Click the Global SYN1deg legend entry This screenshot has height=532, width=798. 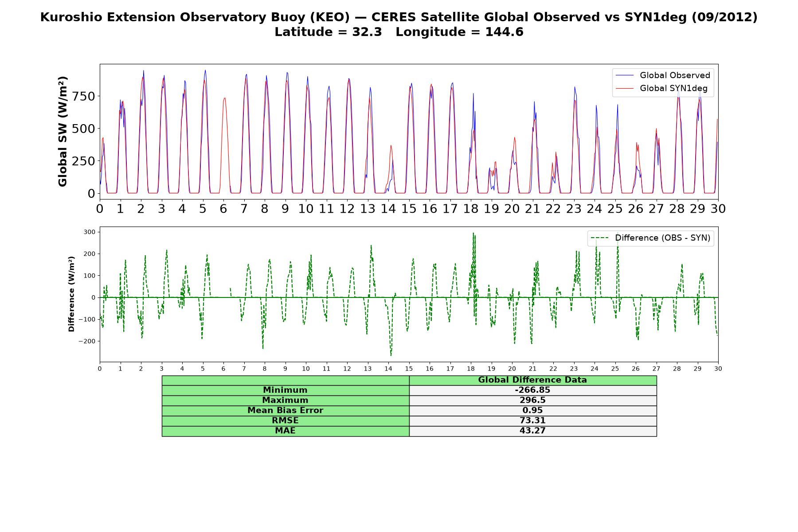(x=661, y=89)
